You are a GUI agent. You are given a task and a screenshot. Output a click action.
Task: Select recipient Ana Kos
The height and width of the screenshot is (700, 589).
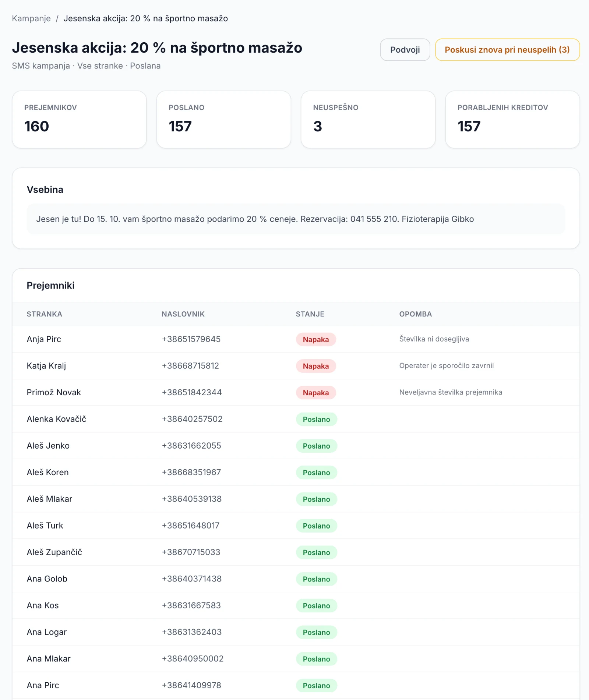tap(43, 605)
